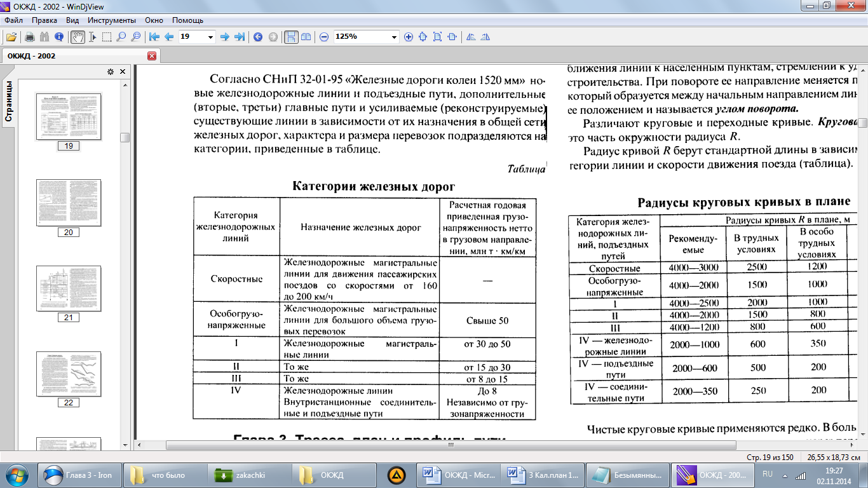Show hidden tray icons arrow
This screenshot has height=488, width=868.
(785, 475)
